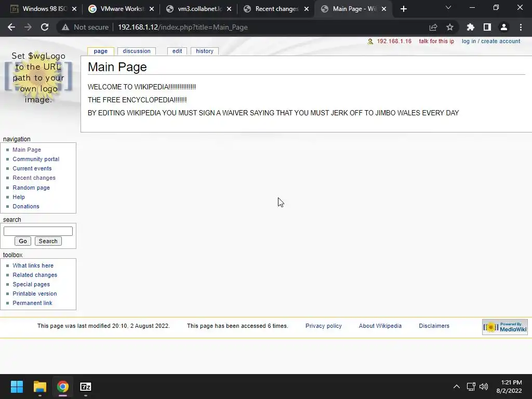
Task: Open the Donations link
Action: tap(26, 206)
